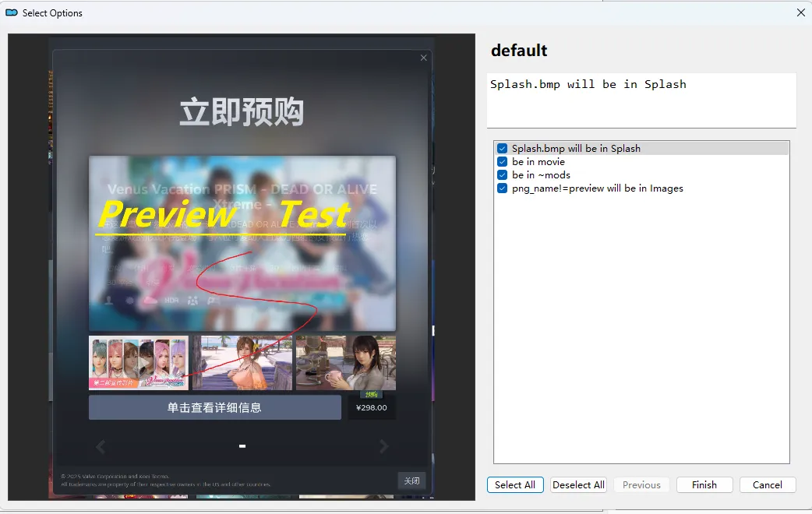Click the app icon in the title bar

12,12
